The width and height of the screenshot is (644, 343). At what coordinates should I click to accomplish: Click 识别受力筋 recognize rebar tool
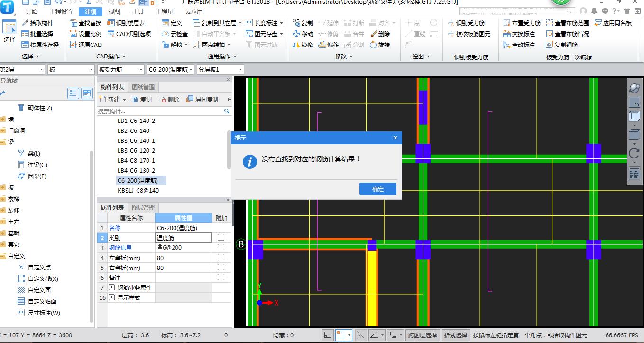pyautogui.click(x=466, y=23)
